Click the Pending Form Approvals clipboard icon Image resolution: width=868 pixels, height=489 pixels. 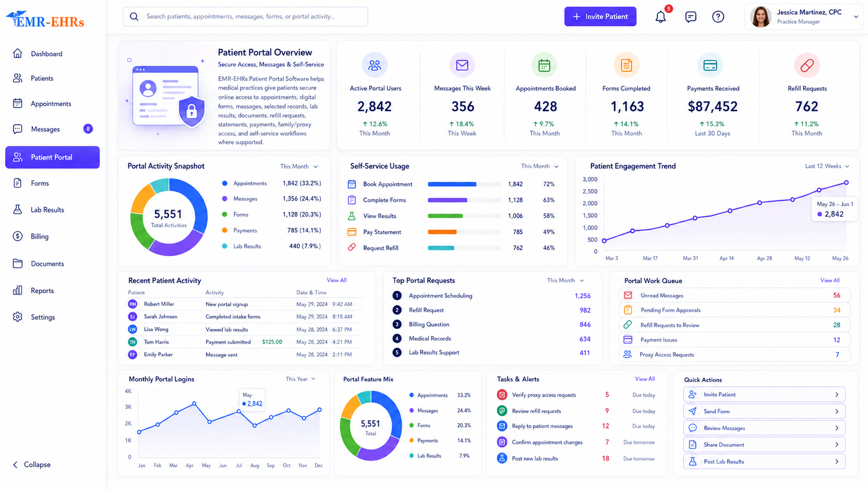coord(628,310)
